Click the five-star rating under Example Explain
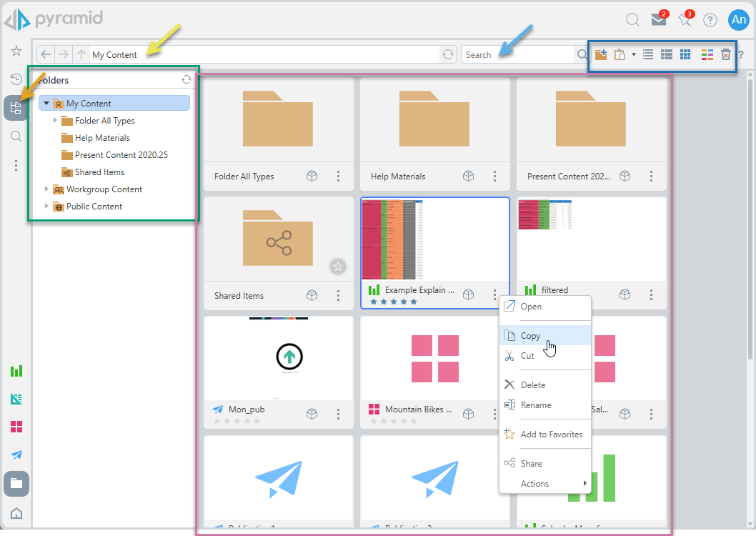The height and width of the screenshot is (536, 756). 393,302
